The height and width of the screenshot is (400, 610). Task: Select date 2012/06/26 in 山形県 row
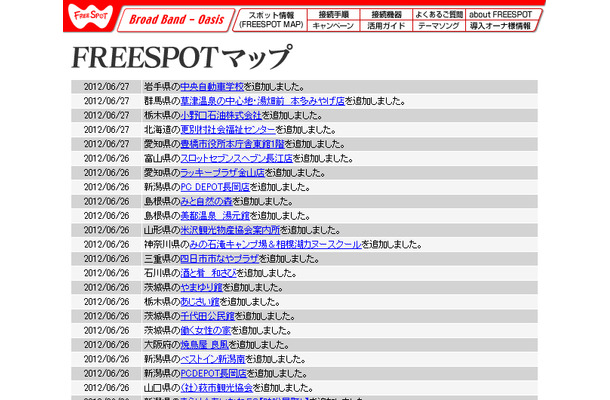pos(106,230)
